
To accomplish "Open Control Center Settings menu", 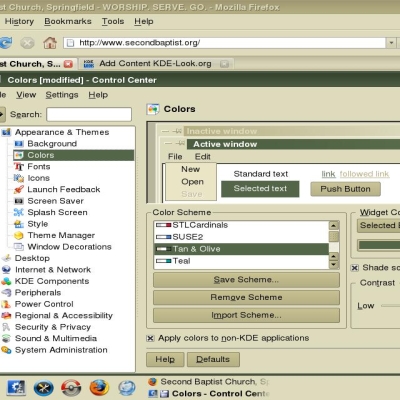I will click(x=62, y=95).
